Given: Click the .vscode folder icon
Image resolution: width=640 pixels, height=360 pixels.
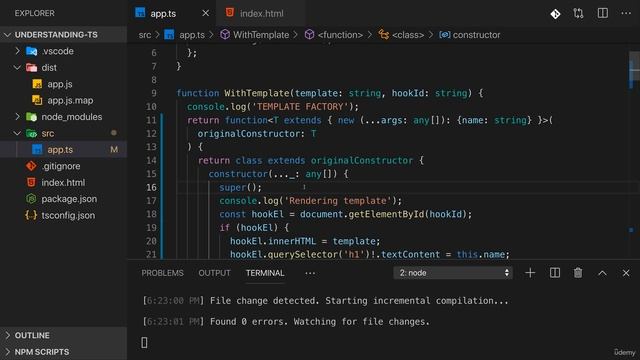Looking at the screenshot, I should pos(31,51).
